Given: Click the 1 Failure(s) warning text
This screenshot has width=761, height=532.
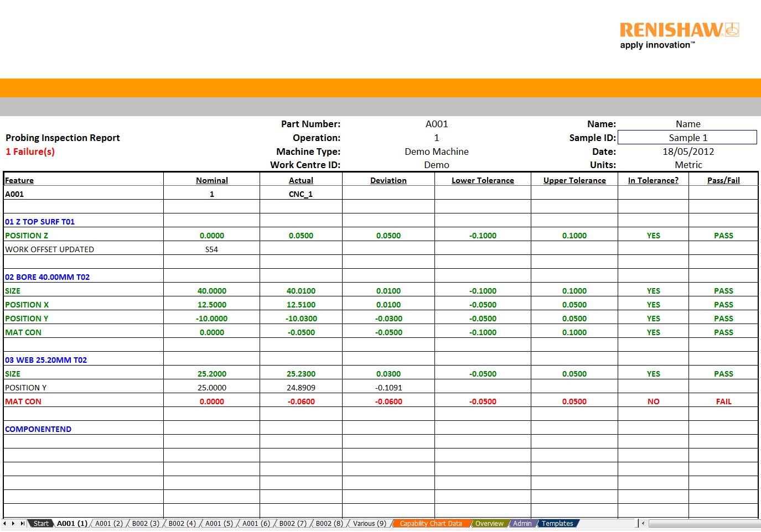Looking at the screenshot, I should (x=30, y=152).
